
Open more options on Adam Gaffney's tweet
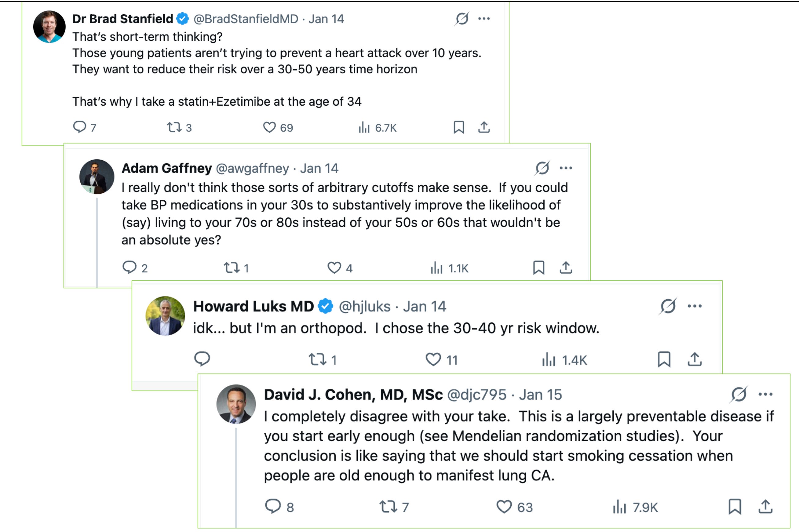pyautogui.click(x=566, y=168)
